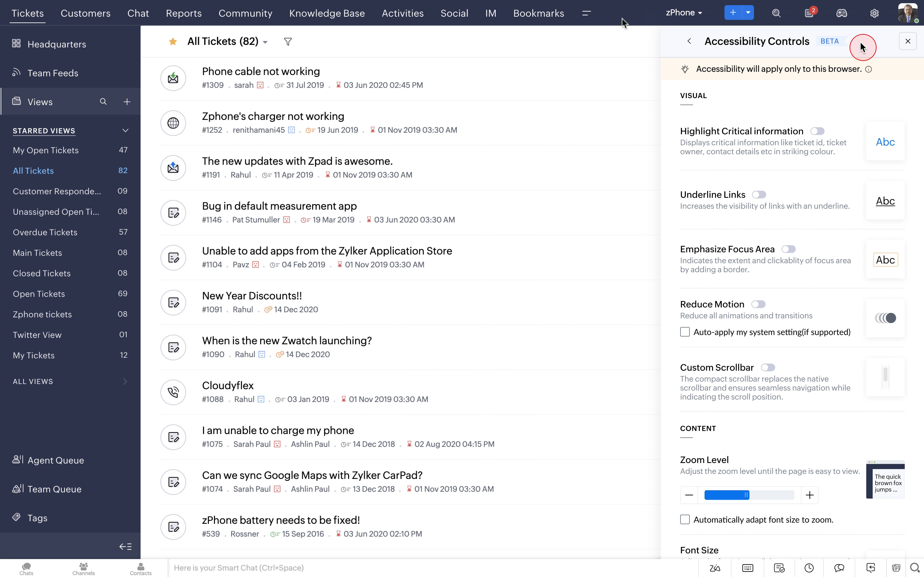
Task: Open the Overdue Tickets view
Action: [x=45, y=232]
